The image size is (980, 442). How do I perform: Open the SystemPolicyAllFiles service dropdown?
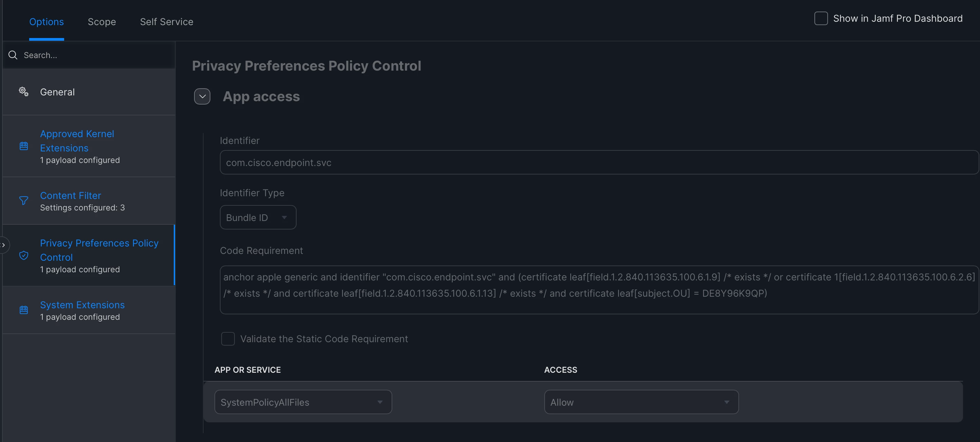click(x=303, y=402)
